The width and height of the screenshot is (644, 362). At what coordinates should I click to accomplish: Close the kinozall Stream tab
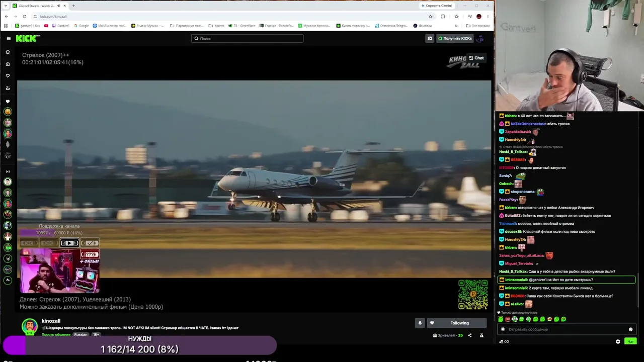pos(64,6)
